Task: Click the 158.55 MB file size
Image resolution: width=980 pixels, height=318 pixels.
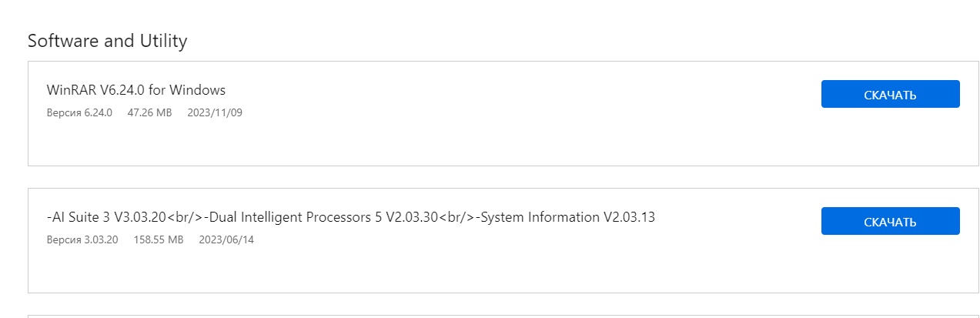Action: pos(158,240)
